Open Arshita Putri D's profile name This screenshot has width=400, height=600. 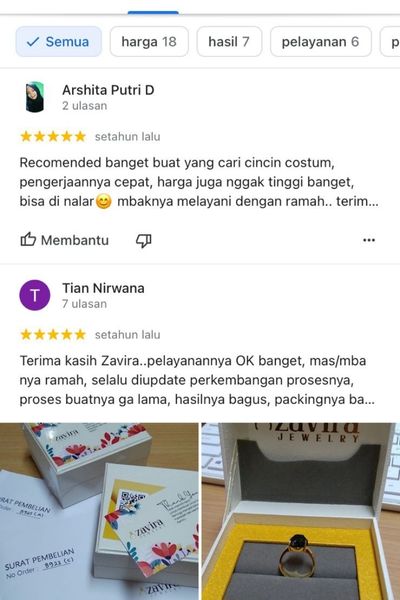click(108, 90)
